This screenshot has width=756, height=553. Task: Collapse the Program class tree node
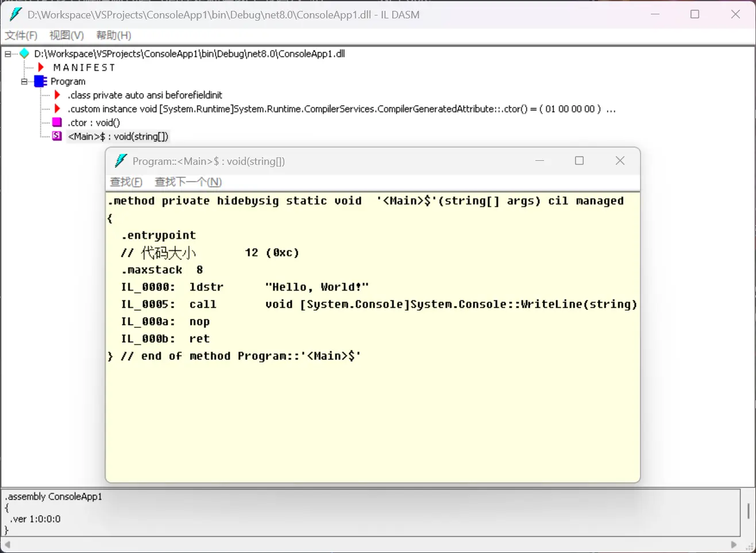click(24, 82)
